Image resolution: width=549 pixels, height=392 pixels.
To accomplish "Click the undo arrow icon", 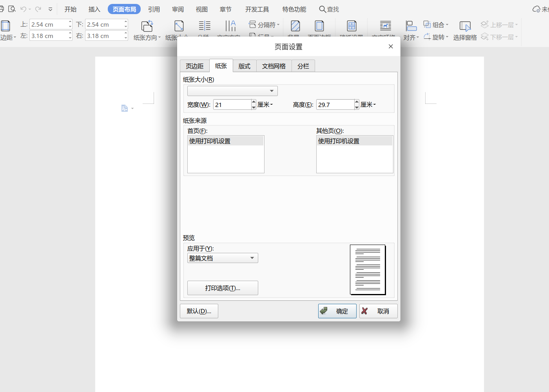I will [x=24, y=9].
